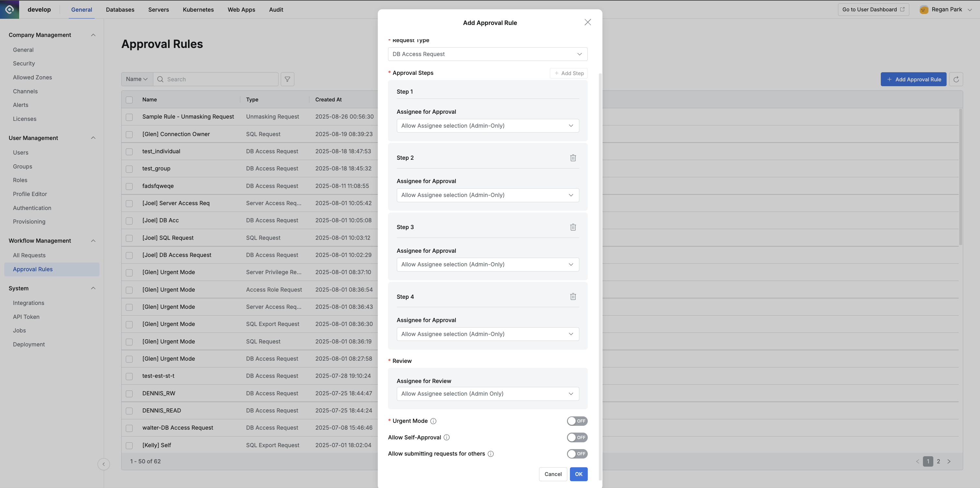The image size is (980, 488).
Task: Turn on Allow Self-Approval
Action: [x=577, y=437]
